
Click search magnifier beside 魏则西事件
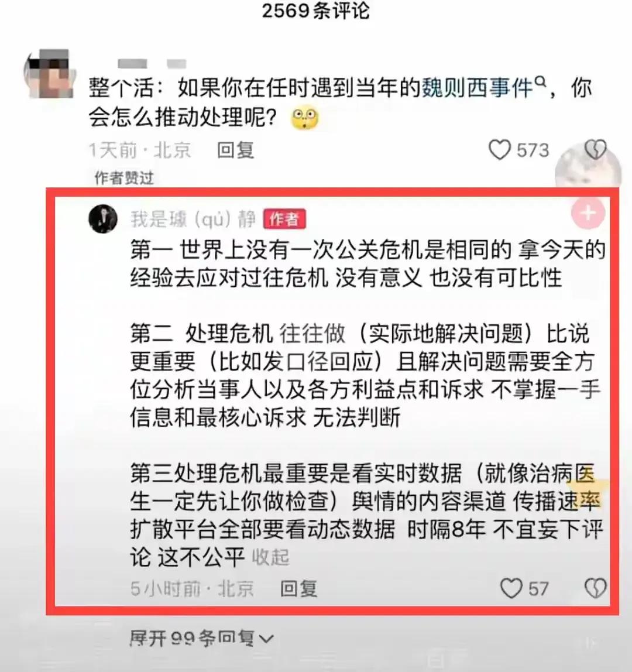click(541, 81)
